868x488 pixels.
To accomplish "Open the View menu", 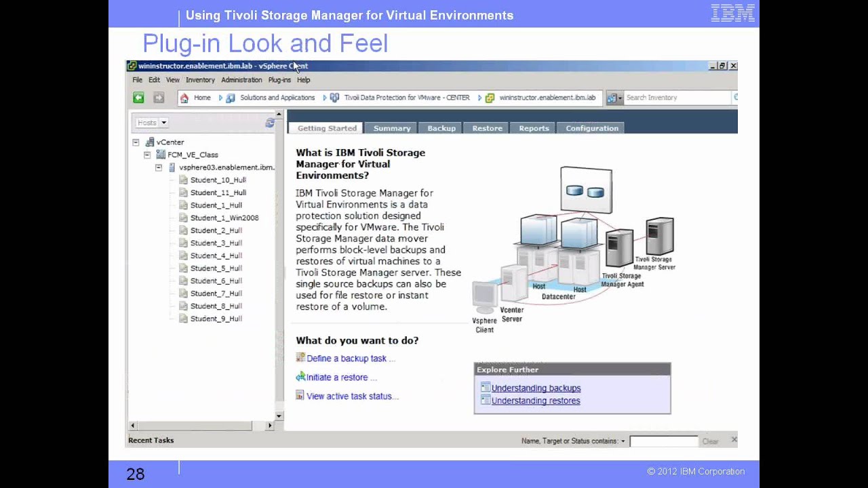I will point(173,80).
